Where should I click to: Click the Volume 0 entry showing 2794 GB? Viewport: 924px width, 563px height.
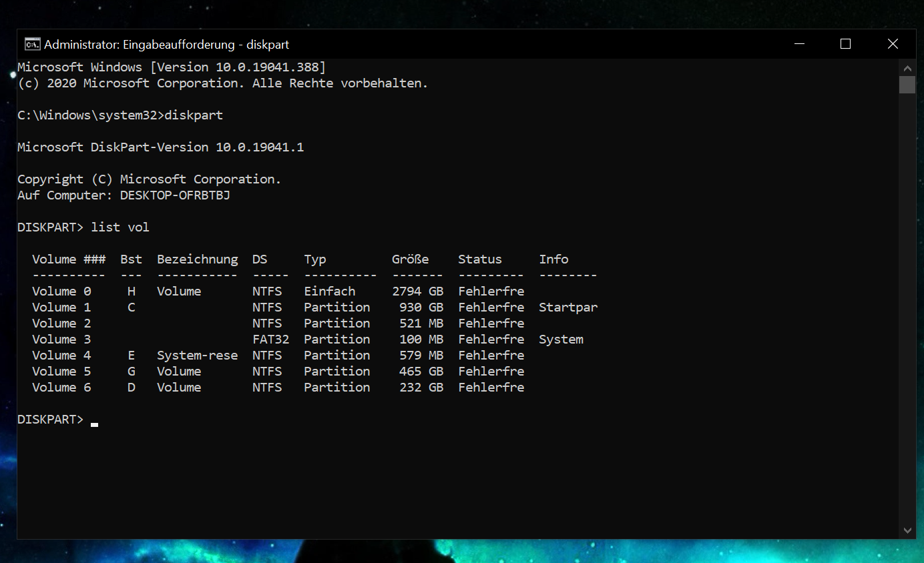pos(418,291)
